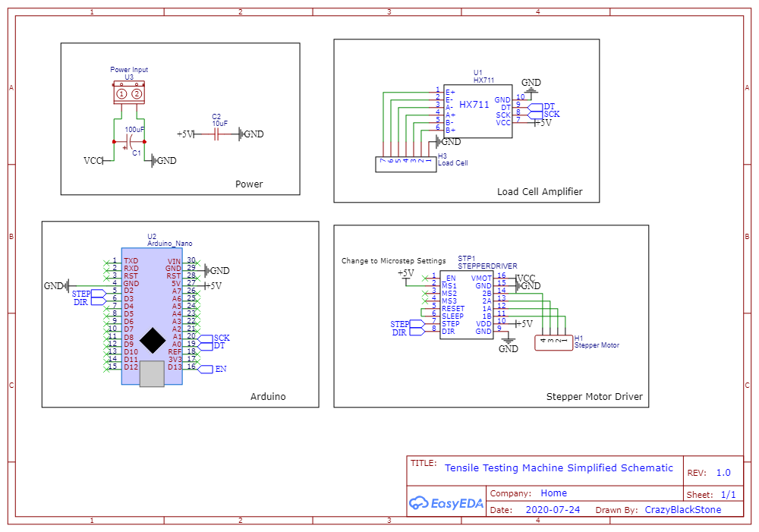This screenshot has width=759, height=532.
Task: Select the VMOT pin label on stepper driver
Action: [x=481, y=279]
